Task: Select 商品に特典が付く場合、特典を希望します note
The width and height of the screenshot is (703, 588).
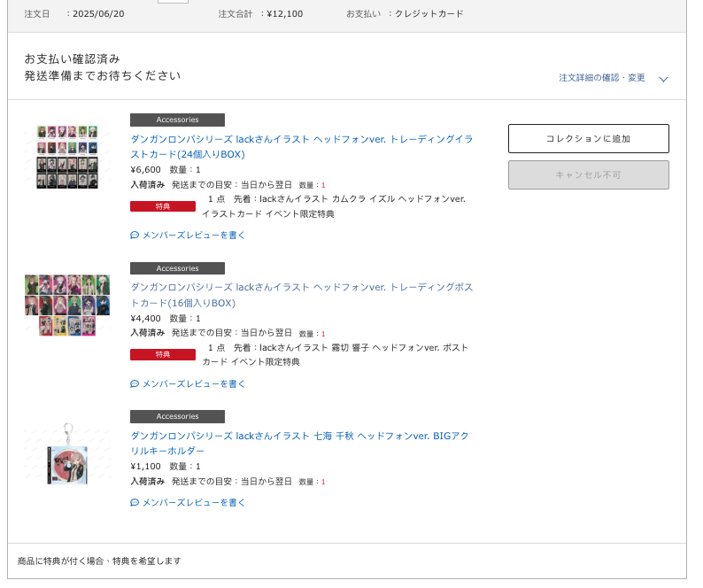Action: pos(99,561)
